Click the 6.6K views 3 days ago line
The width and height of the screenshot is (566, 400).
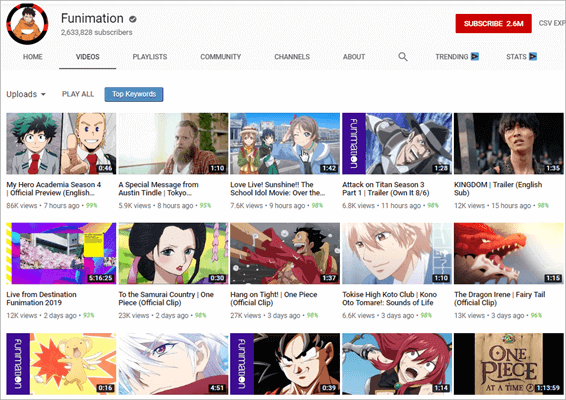[x=387, y=316]
